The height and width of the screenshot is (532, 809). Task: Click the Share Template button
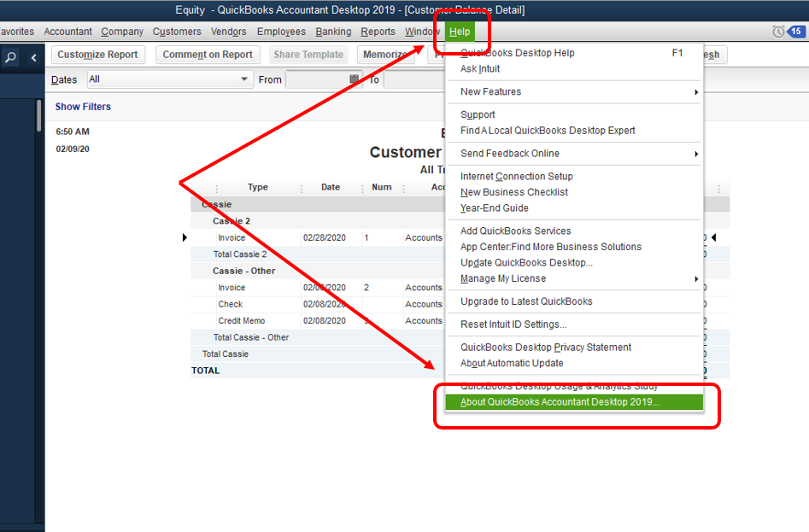[x=308, y=55]
